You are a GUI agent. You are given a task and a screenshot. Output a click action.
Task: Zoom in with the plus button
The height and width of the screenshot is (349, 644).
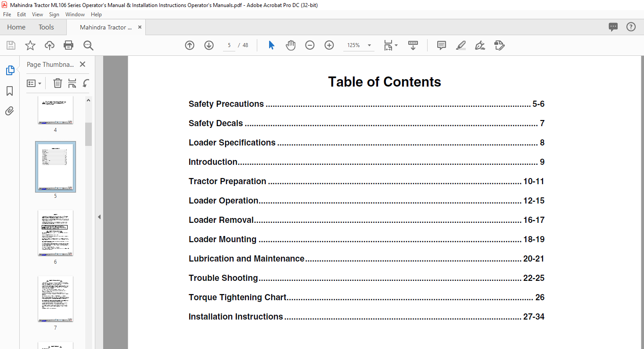click(x=329, y=45)
